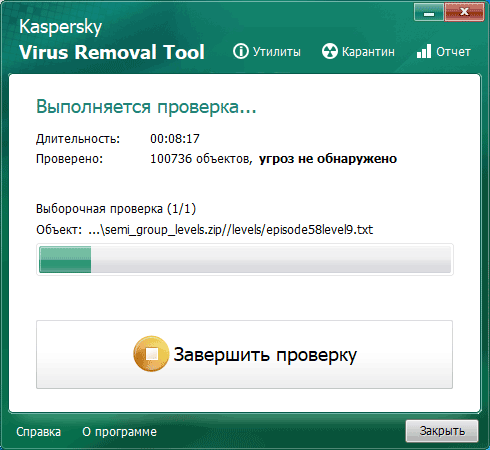This screenshot has width=490, height=450.
Task: Click the empty gray progress bar area
Action: [271, 259]
